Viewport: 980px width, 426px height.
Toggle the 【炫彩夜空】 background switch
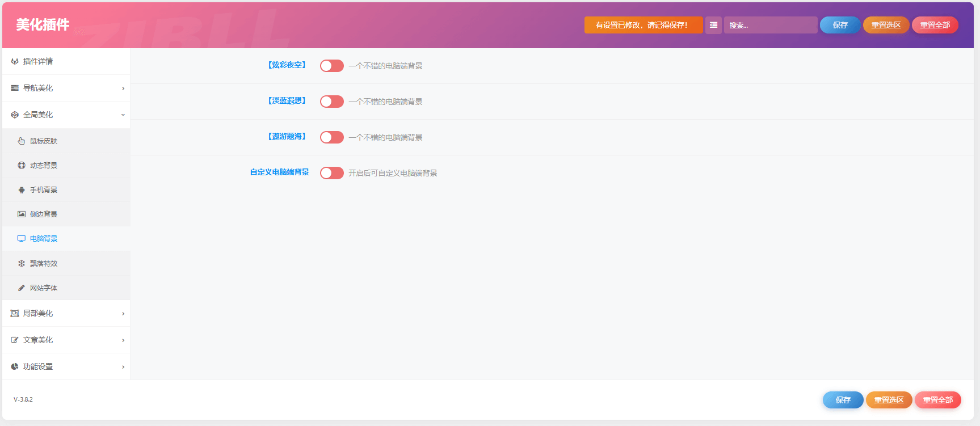tap(332, 66)
